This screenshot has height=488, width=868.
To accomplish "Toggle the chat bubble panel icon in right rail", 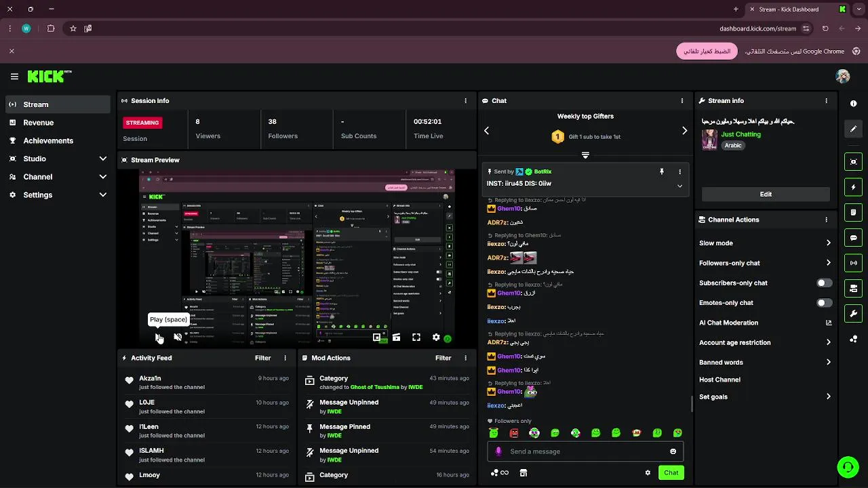I will pos(853,238).
